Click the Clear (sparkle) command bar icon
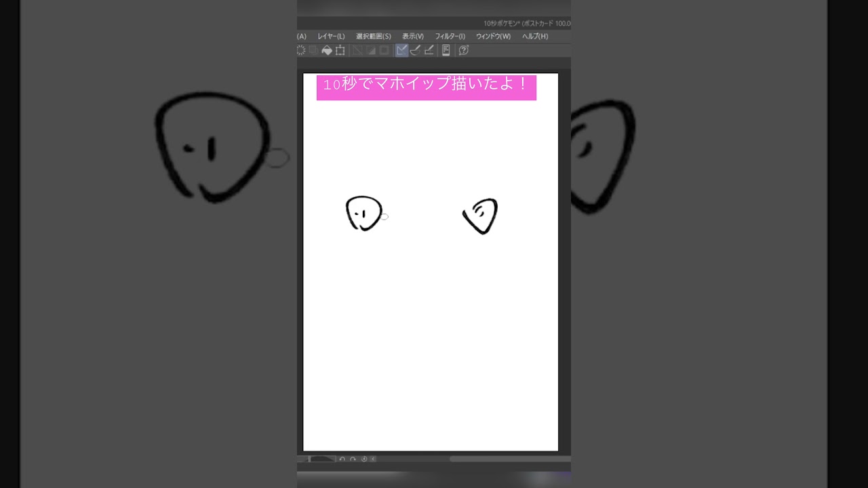The height and width of the screenshot is (488, 868). (x=301, y=50)
